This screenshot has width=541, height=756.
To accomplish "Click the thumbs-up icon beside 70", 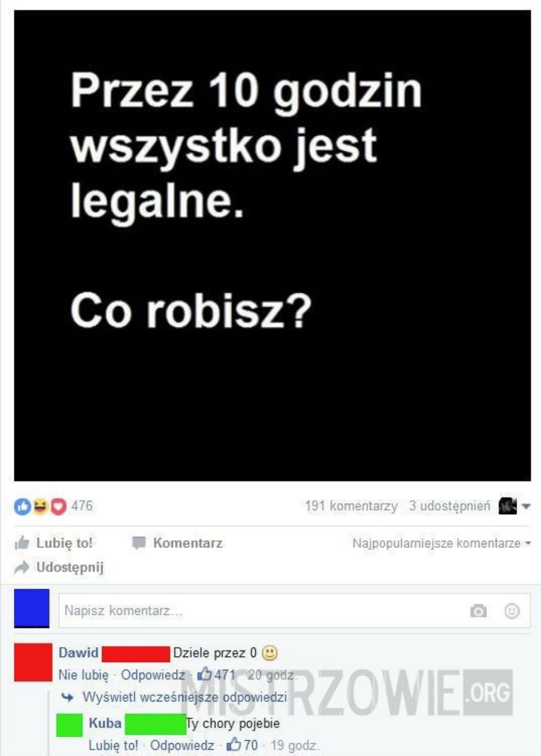I will 233,744.
